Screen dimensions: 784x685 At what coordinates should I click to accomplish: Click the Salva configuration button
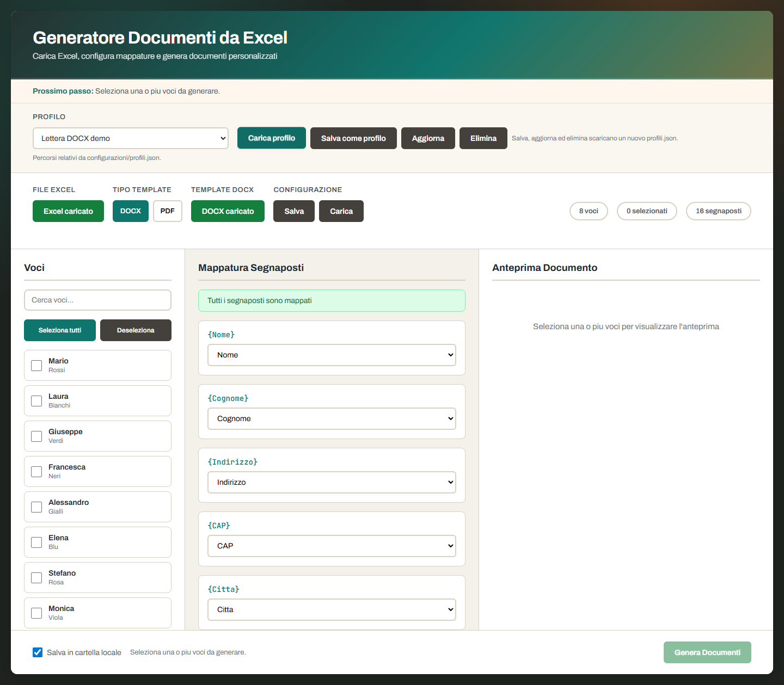[x=294, y=211]
